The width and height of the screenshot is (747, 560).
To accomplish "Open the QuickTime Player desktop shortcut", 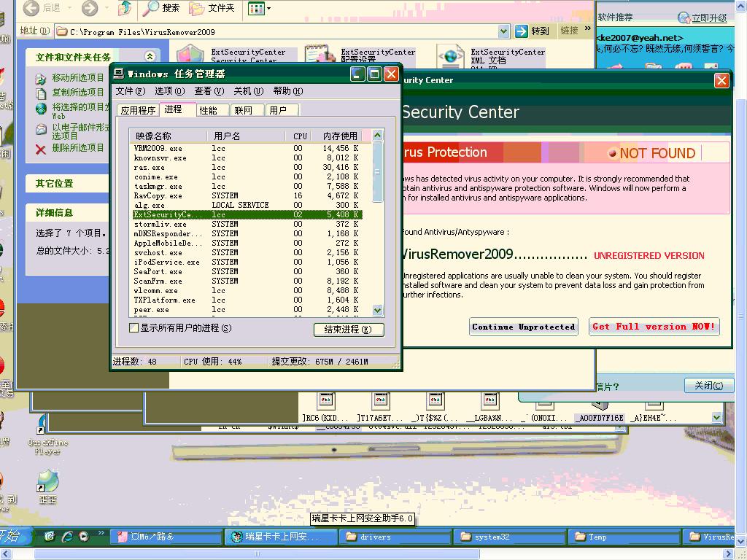I will pyautogui.click(x=47, y=435).
